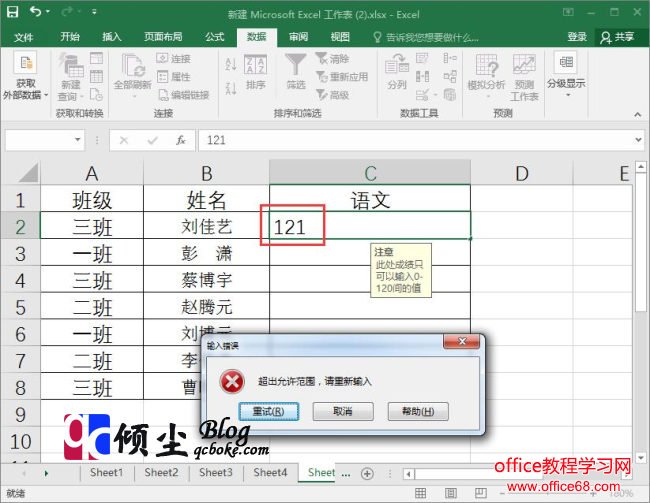
Task: Click the Cancel button in the error dialog
Action: pos(343,411)
